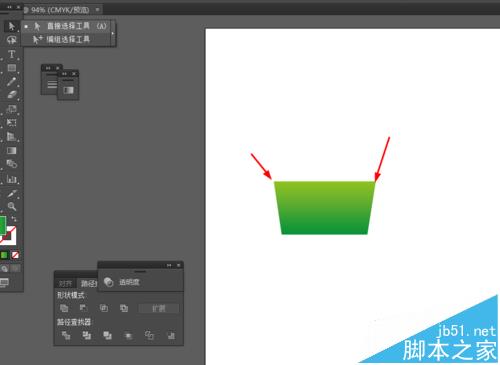This screenshot has width=500, height=365.
Task: Expand the small stroke panel dock arrows
Action: [x=48, y=68]
